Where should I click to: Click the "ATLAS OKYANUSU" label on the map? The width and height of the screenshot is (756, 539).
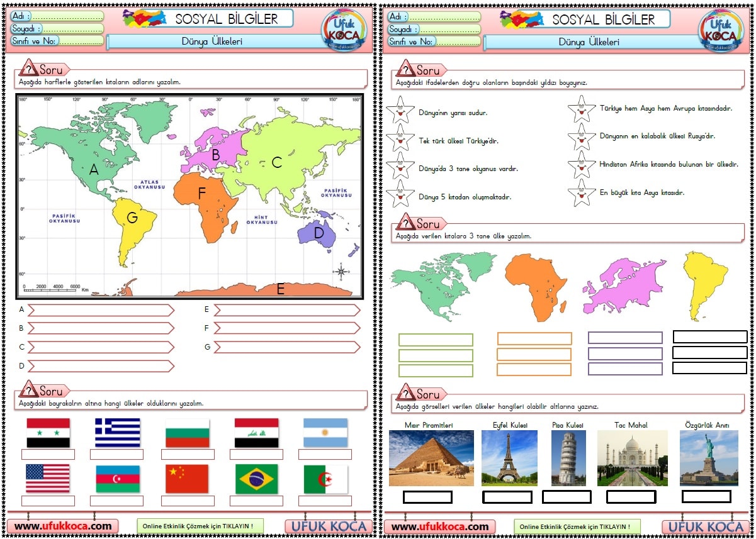(149, 184)
